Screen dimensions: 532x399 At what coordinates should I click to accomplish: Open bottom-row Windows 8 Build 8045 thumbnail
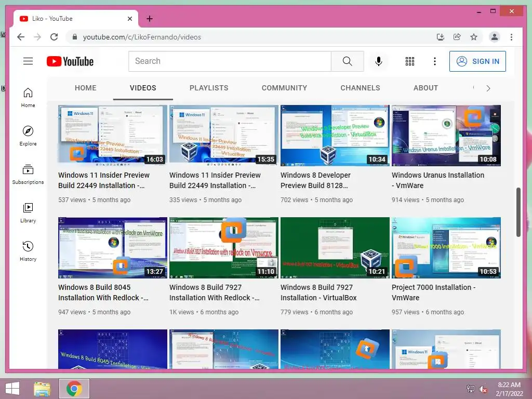click(x=113, y=349)
